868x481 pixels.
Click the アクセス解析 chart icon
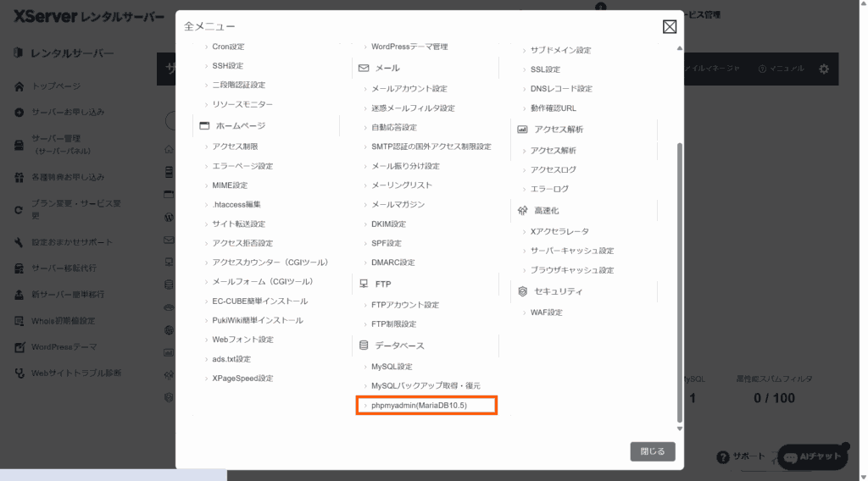pyautogui.click(x=523, y=130)
